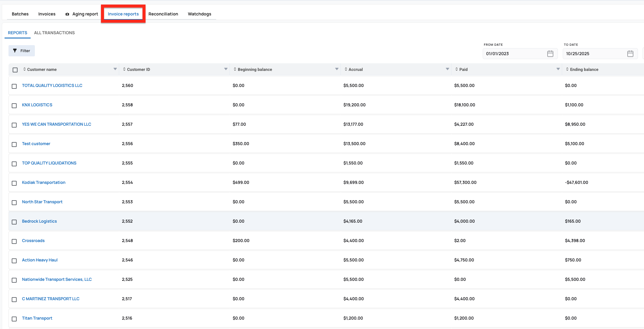This screenshot has width=644, height=329.
Task: Click the sort arrows on Ending balance
Action: click(x=567, y=69)
